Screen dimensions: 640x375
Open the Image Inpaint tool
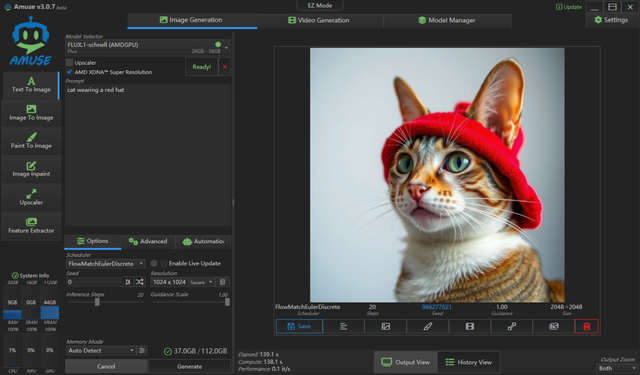click(31, 169)
